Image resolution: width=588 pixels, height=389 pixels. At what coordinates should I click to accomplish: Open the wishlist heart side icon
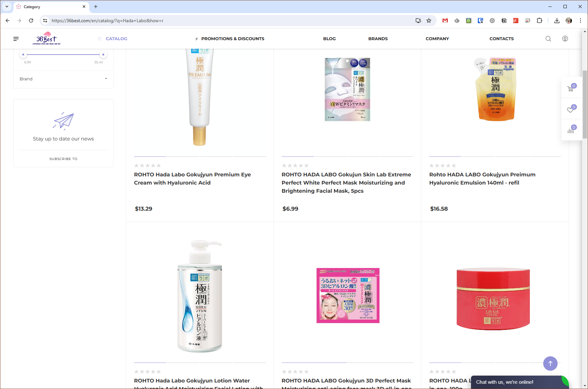571,109
